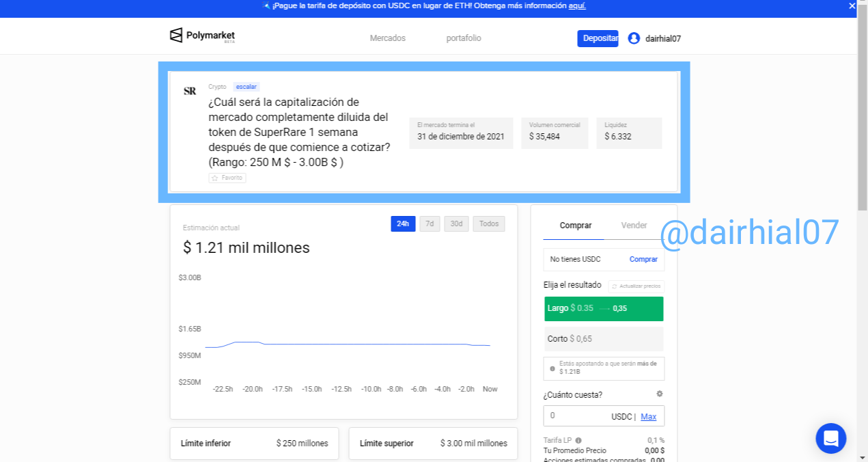Select the 7d chart range
The height and width of the screenshot is (462, 868).
coord(430,224)
